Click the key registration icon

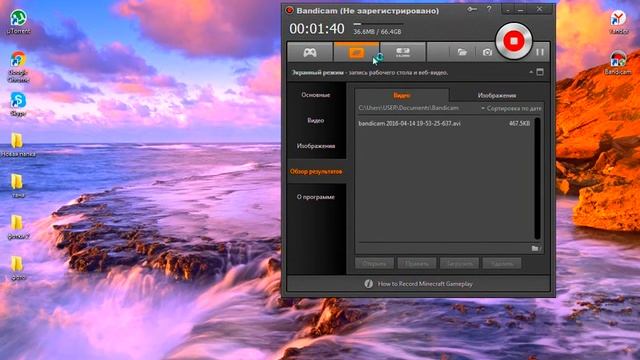472,9
